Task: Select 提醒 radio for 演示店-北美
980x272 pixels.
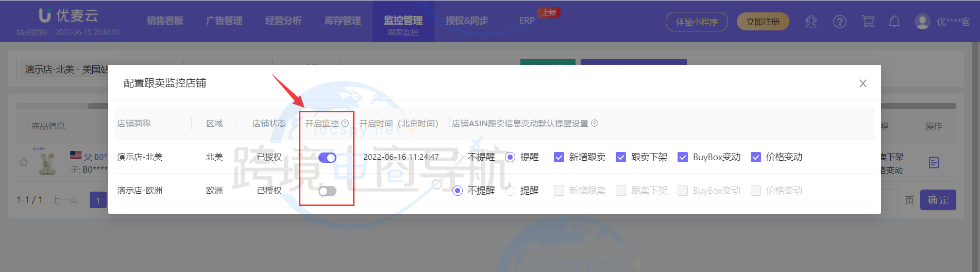Action: [x=510, y=157]
